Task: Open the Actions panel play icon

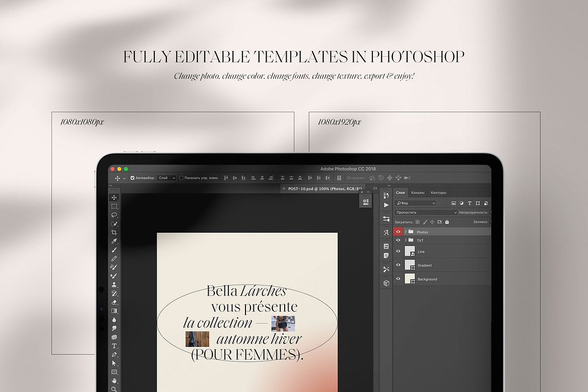Action: point(386,205)
